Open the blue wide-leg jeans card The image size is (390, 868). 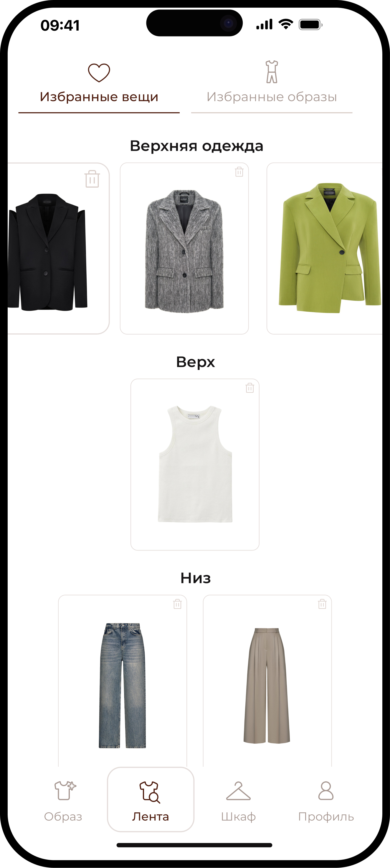click(122, 681)
